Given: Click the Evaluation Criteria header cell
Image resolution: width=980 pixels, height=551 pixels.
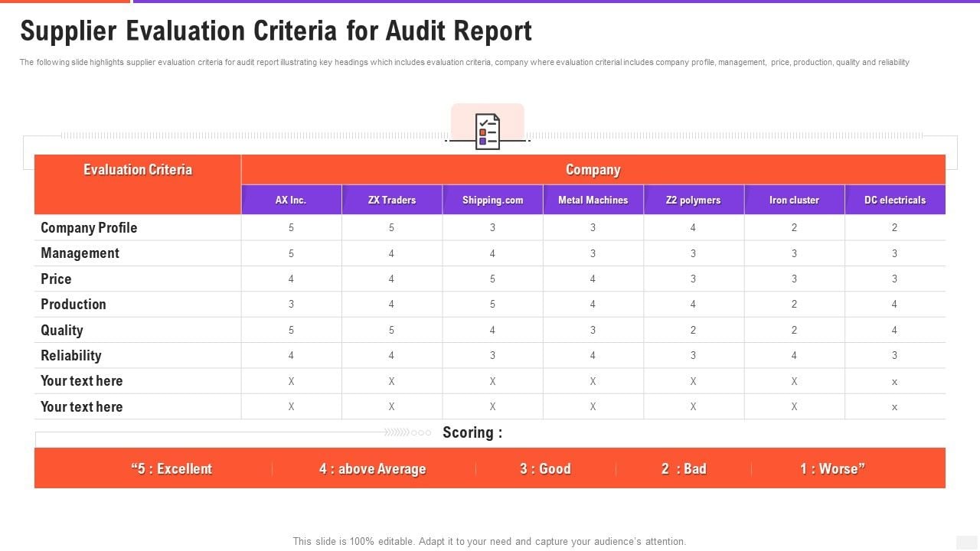Looking at the screenshot, I should click(x=138, y=169).
